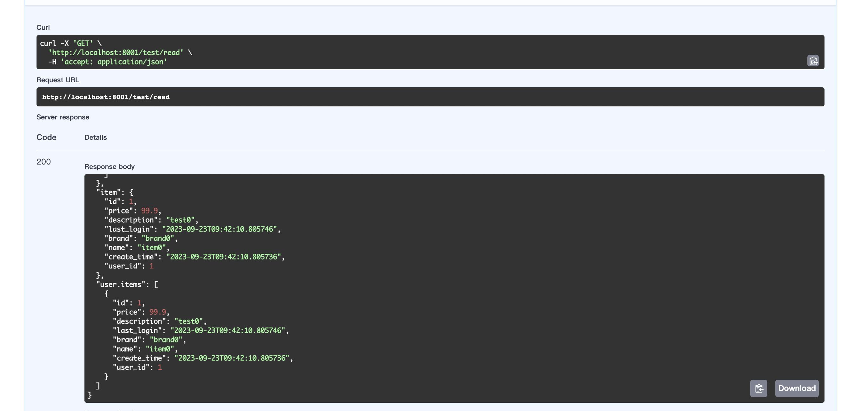The image size is (868, 411).
Task: Click the first "brand0" value
Action: pos(158,239)
